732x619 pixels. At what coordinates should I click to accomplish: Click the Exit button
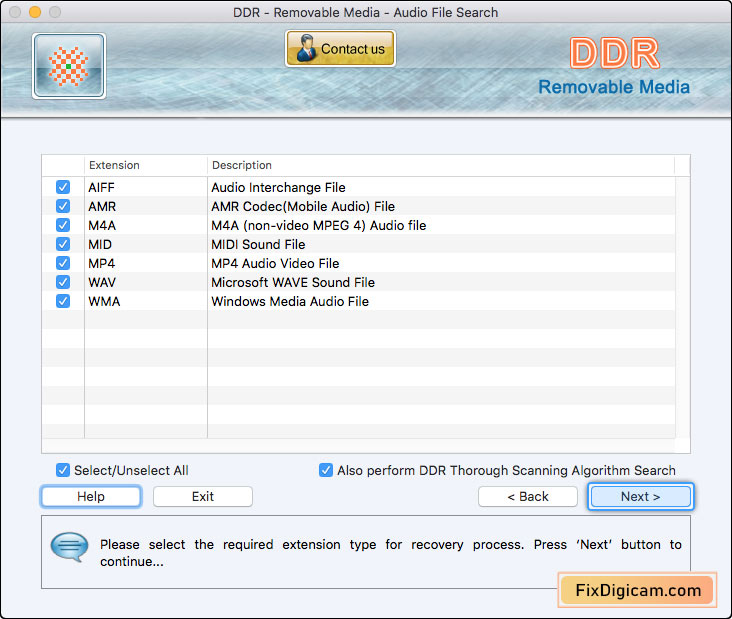click(203, 496)
